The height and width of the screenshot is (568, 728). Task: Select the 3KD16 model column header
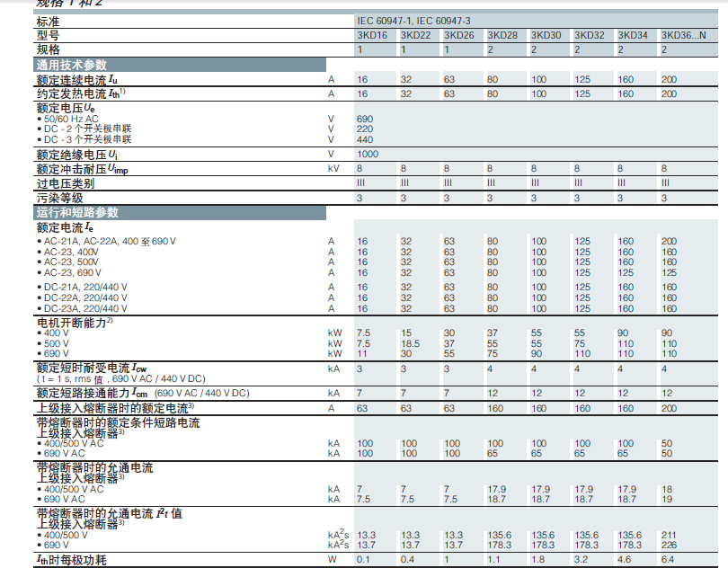[x=372, y=35]
